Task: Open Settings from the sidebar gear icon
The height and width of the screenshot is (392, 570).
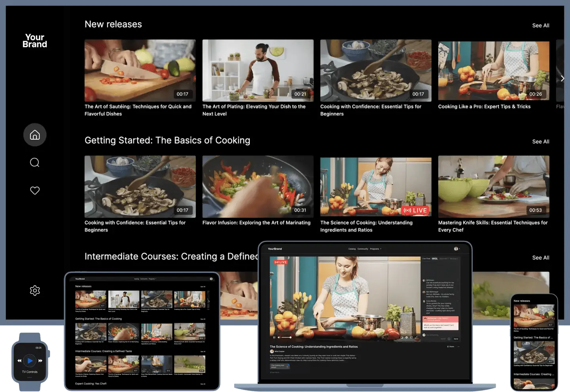Action: coord(35,290)
